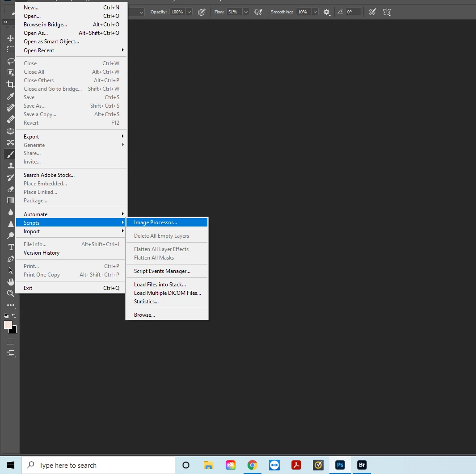
Task: Select the Horizontal Type tool
Action: [10, 247]
